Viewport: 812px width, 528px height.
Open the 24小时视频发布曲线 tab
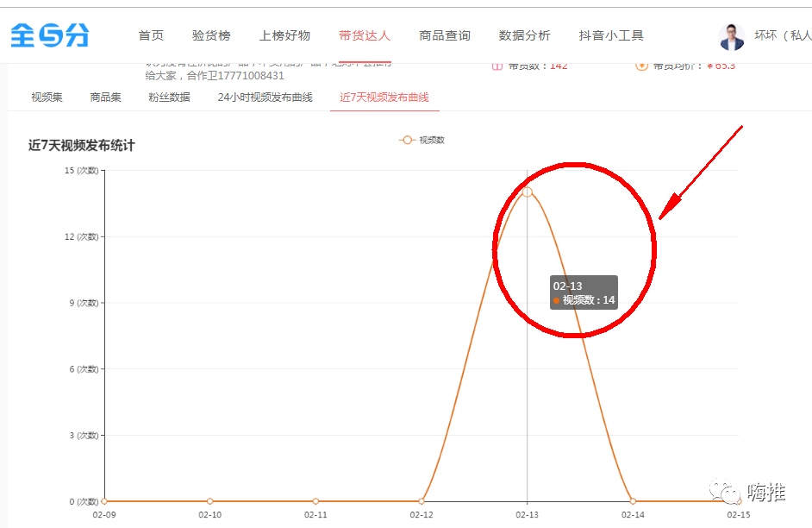[x=265, y=97]
